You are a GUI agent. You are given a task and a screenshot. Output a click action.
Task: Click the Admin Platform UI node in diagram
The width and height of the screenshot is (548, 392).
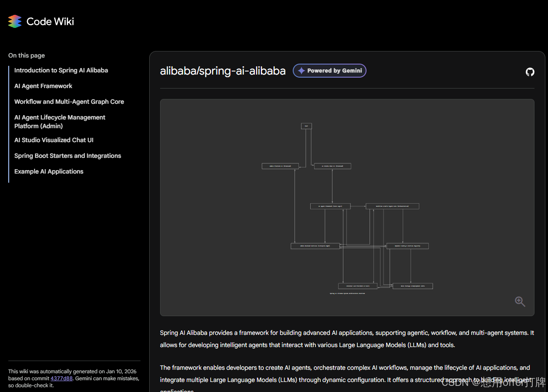click(x=280, y=166)
